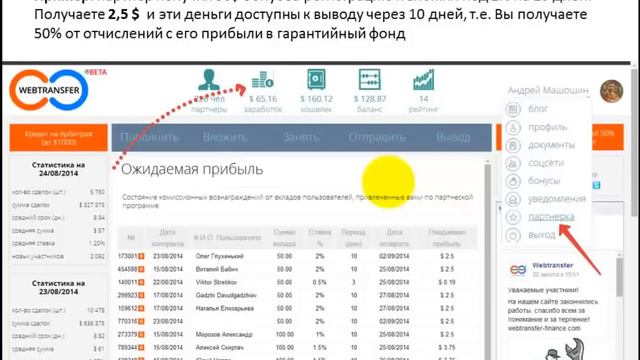This screenshot has width=640, height=360.
Task: Click the orange icon beside contract 159612
Action: click(x=141, y=309)
